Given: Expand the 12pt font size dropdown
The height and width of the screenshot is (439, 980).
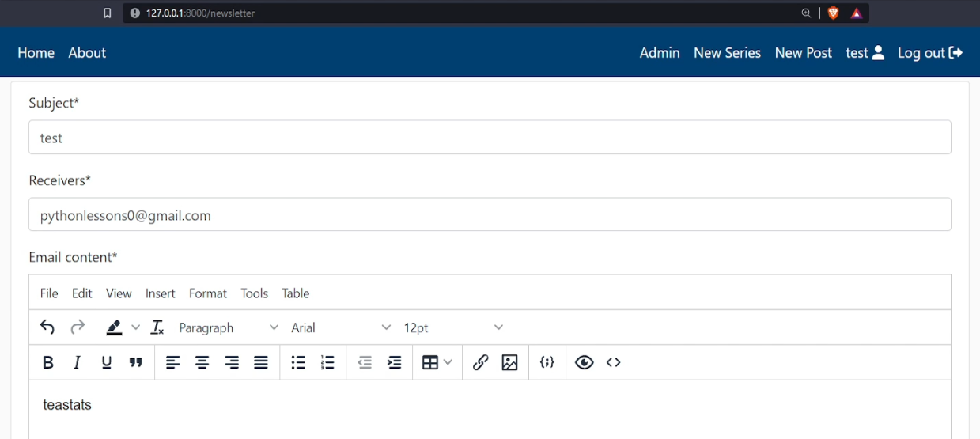Looking at the screenshot, I should click(452, 327).
